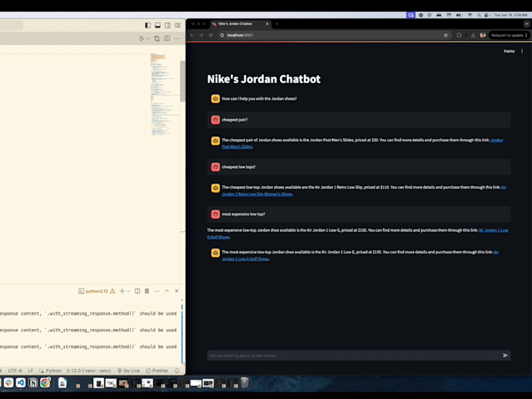Open Air Jordan 1 Low G link beside bot avatar
The width and height of the screenshot is (532, 399).
[x=245, y=259]
